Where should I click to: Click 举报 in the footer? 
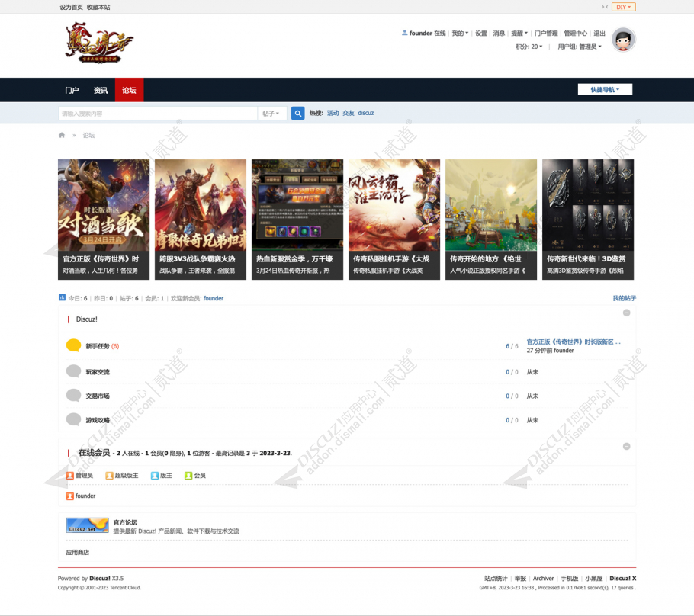(520, 578)
